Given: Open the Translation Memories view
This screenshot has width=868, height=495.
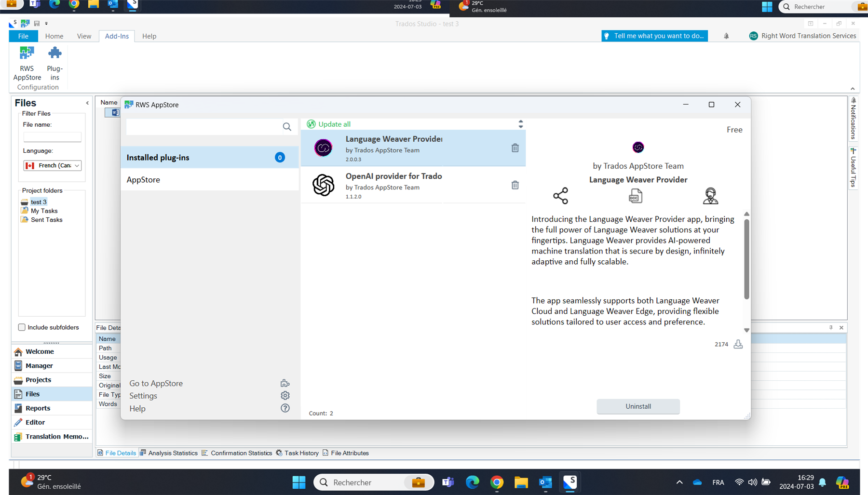Looking at the screenshot, I should click(52, 436).
